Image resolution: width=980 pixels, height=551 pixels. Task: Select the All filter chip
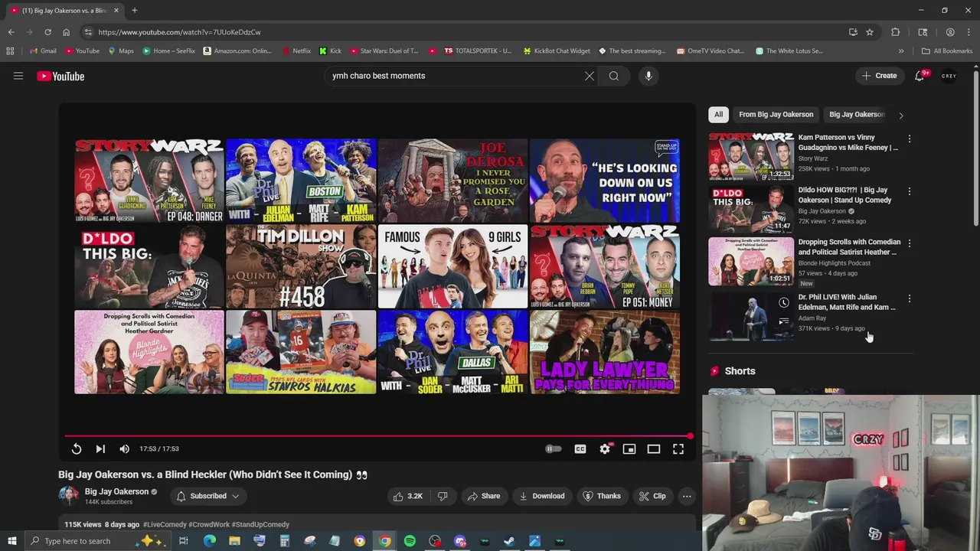[x=718, y=115]
